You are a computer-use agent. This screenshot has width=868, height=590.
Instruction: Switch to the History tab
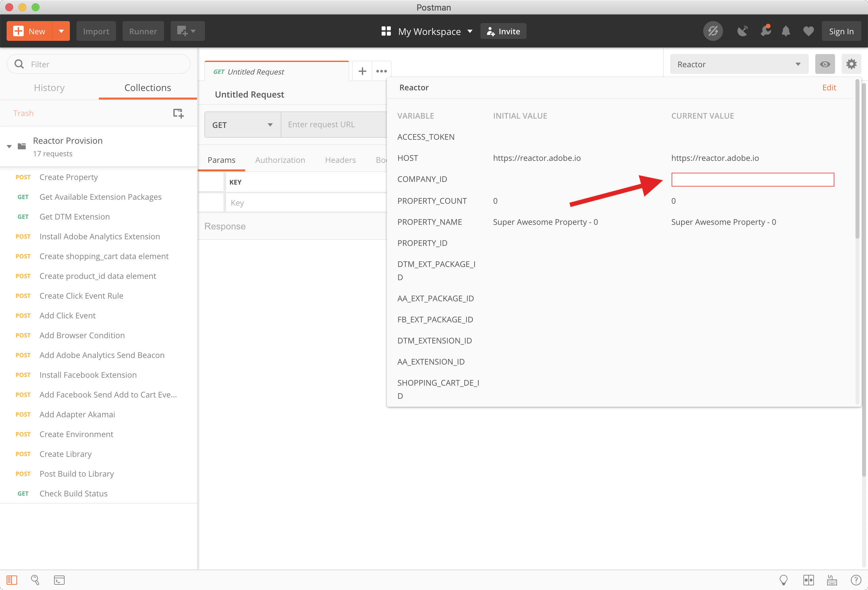[x=49, y=88]
